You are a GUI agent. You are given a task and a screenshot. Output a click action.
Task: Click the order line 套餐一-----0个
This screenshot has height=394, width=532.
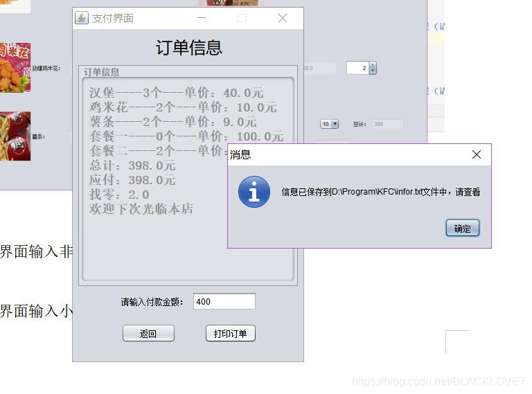tap(186, 136)
